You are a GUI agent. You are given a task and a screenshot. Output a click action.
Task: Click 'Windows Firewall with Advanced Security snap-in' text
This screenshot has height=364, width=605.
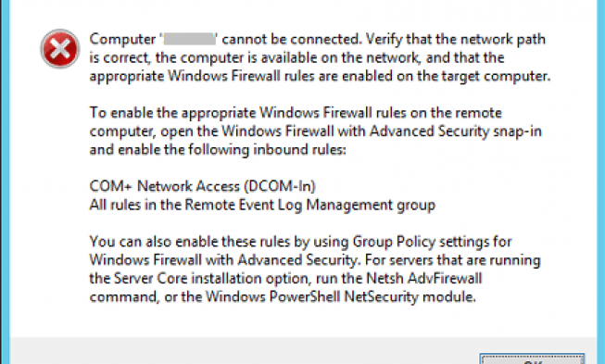[x=382, y=132]
